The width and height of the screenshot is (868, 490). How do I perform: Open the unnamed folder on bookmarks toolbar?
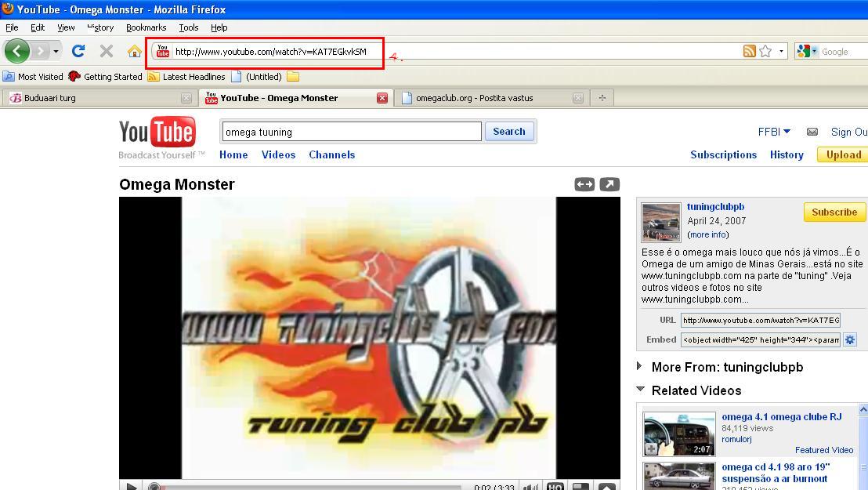293,77
